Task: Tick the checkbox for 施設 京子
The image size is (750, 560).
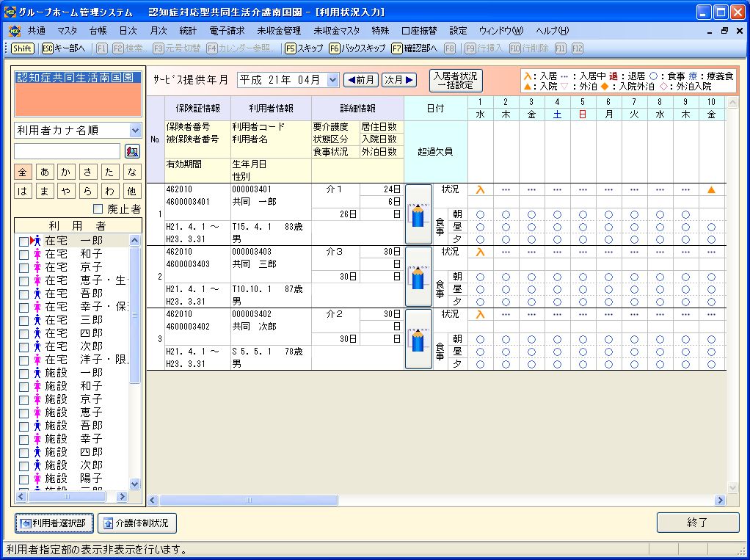Action: [x=24, y=399]
